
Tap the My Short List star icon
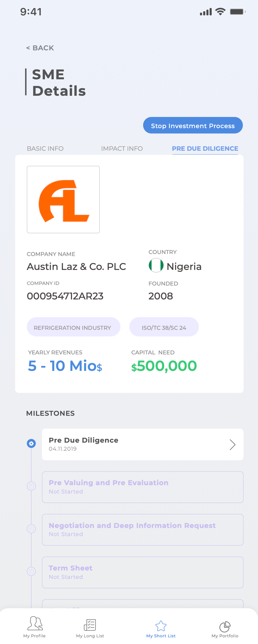coord(161,626)
